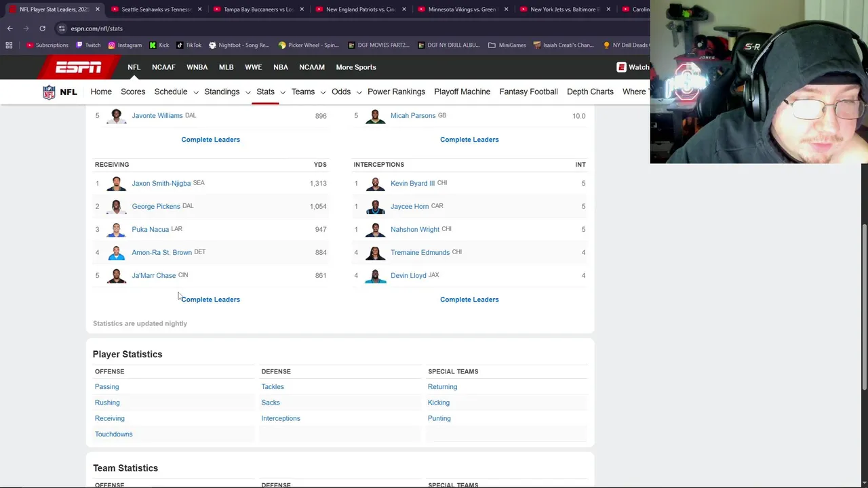868x488 pixels.
Task: Open Puka Nacua player page
Action: coord(150,229)
